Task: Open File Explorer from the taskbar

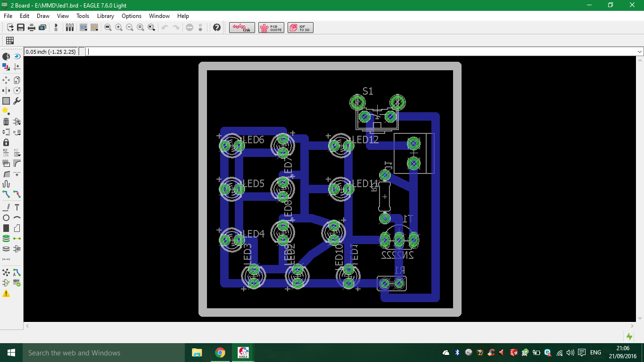Action: [x=197, y=353]
